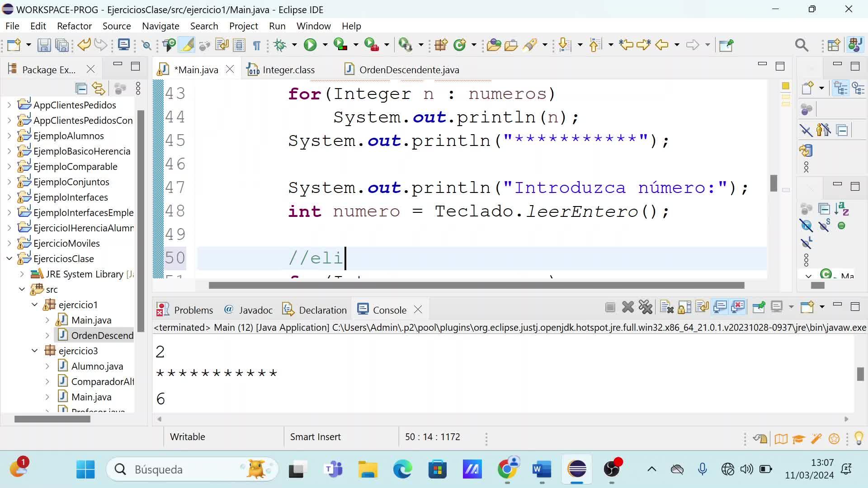The width and height of the screenshot is (868, 488).
Task: Pin the console with the green pushpin
Action: tap(759, 308)
